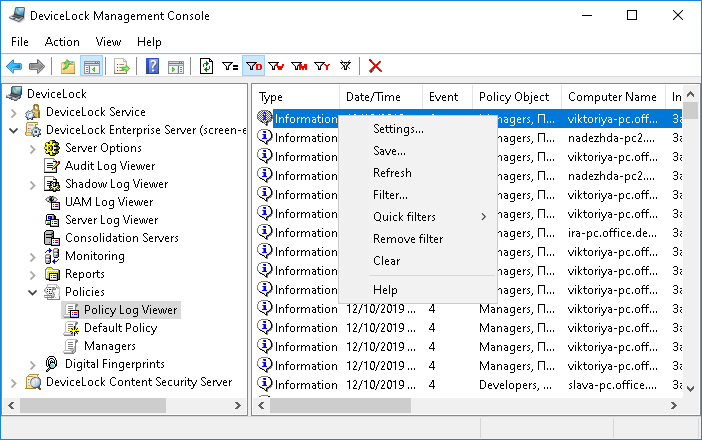Click the blue Back arrow in toolbar
702x440 pixels.
(14, 67)
